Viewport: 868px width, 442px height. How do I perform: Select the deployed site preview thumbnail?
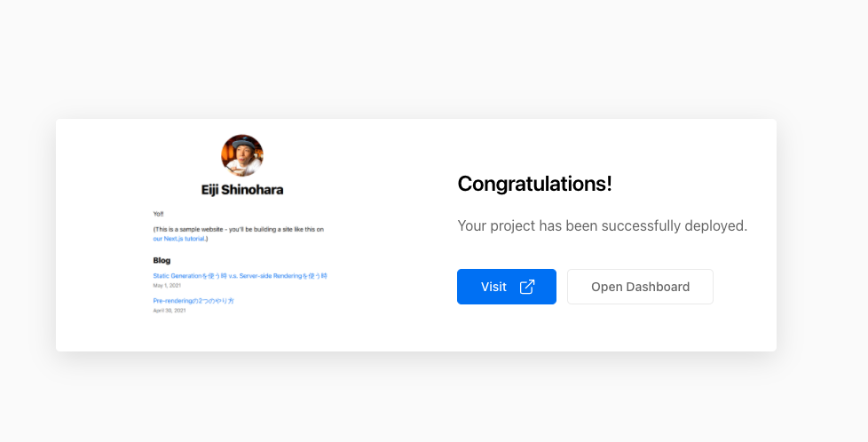tap(242, 225)
